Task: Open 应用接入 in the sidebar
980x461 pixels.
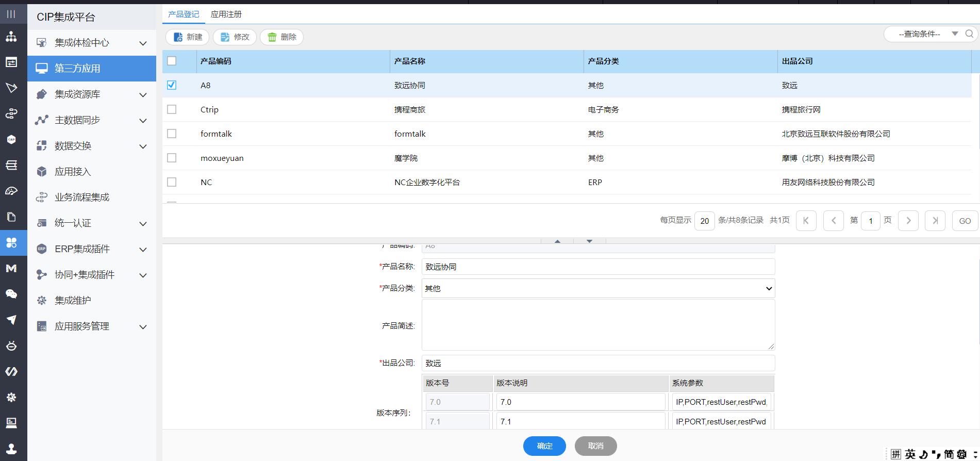Action: click(x=73, y=172)
